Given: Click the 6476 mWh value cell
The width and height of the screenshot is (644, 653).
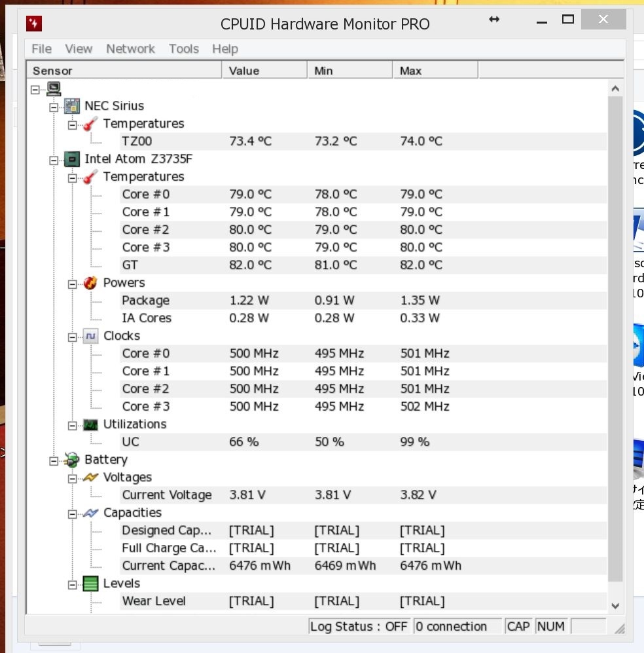Looking at the screenshot, I should point(260,566).
